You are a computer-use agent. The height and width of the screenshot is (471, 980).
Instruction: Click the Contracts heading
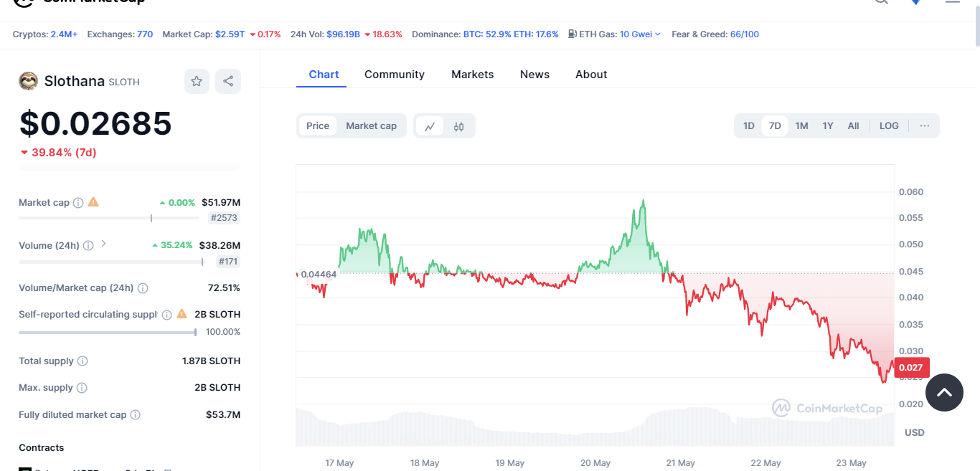click(42, 447)
